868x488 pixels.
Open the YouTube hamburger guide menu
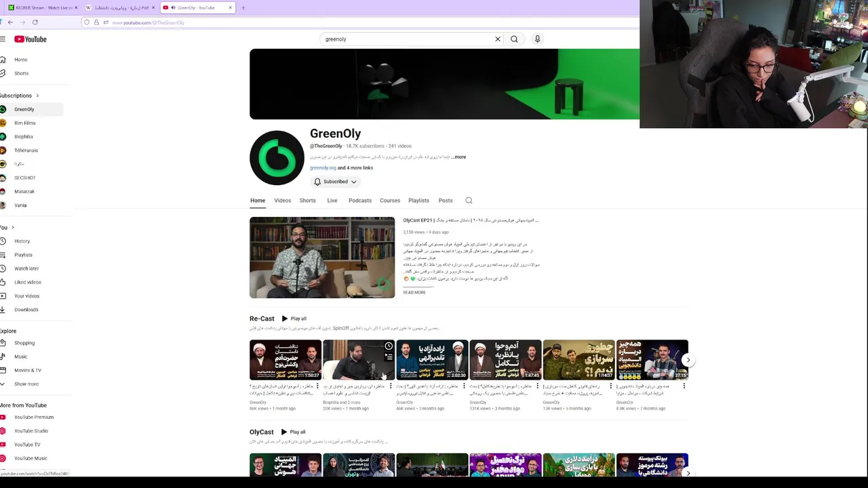[x=3, y=39]
